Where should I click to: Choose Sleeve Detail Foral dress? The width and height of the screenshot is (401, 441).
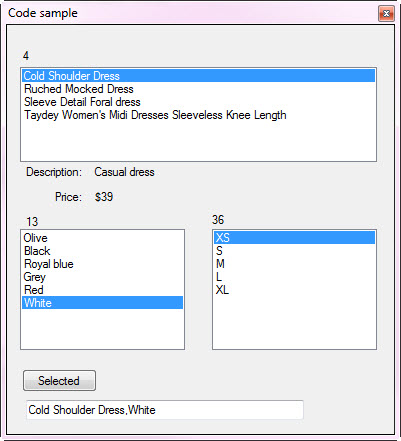pos(199,102)
